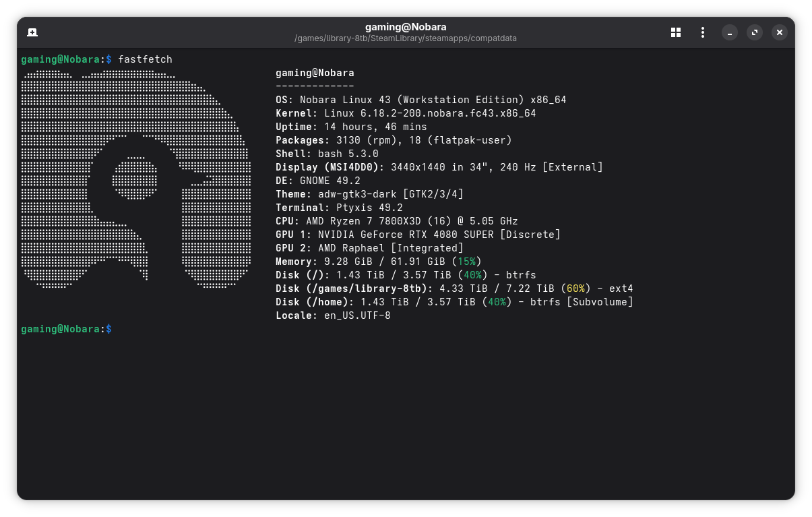Close the Ptyxis terminal window

click(780, 32)
